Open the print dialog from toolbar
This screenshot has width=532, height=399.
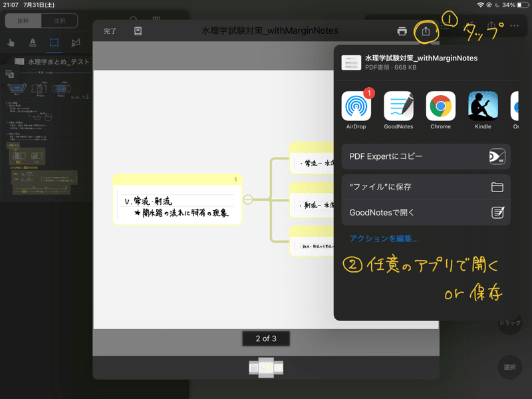404,31
